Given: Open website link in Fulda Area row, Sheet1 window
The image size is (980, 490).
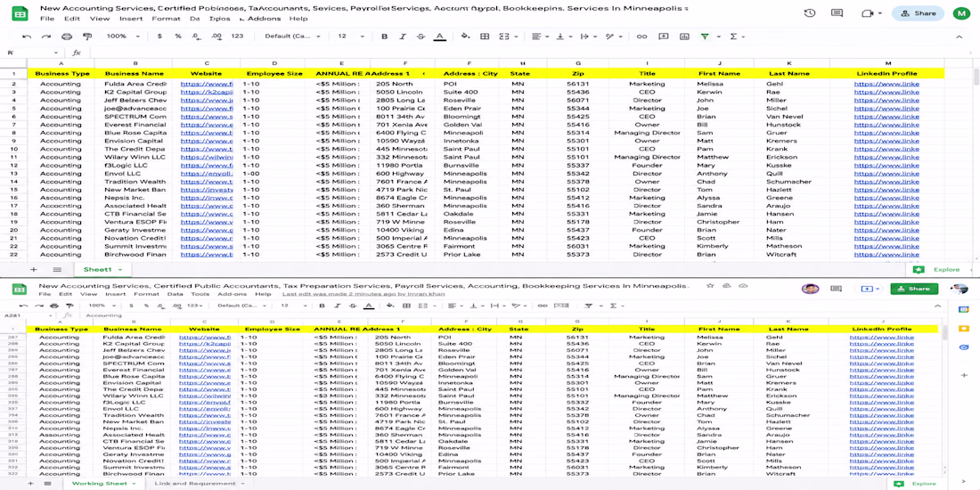Looking at the screenshot, I should tap(207, 84).
